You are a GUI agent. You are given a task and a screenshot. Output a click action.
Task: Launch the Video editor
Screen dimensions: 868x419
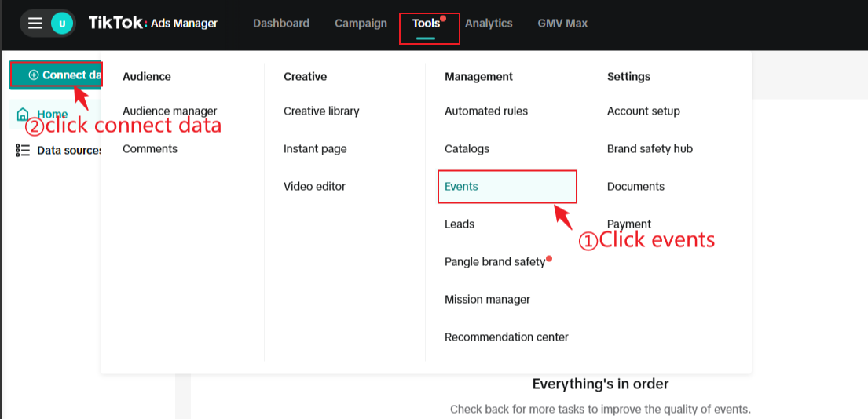[x=314, y=186]
